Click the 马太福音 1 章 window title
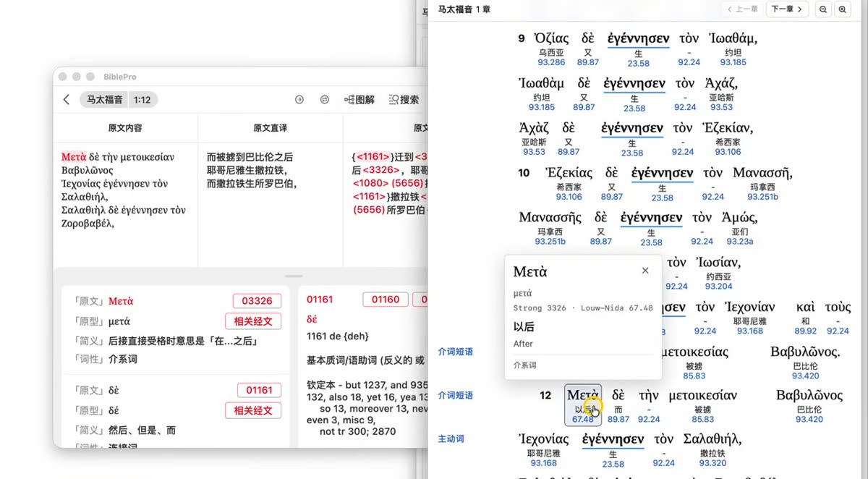This screenshot has width=868, height=479. point(464,9)
